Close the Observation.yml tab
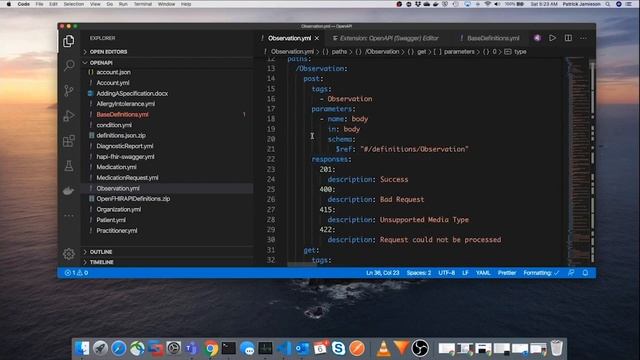640x360 pixels. tap(317, 38)
